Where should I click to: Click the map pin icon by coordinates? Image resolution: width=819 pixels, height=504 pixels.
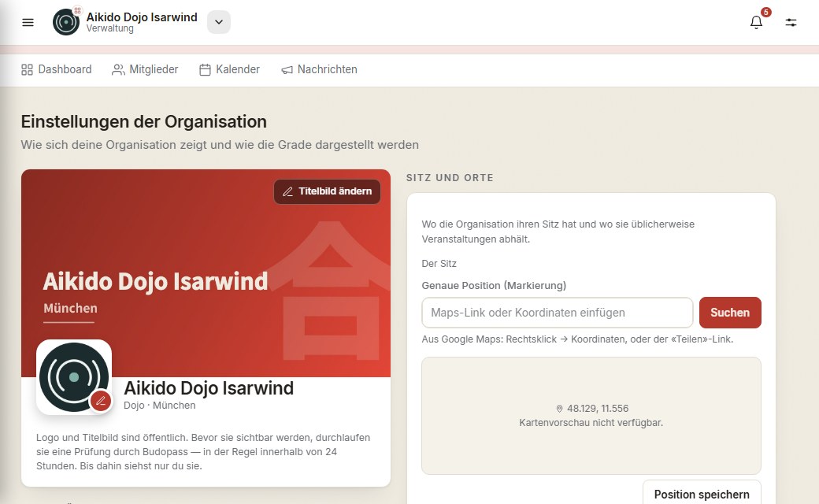pos(559,409)
